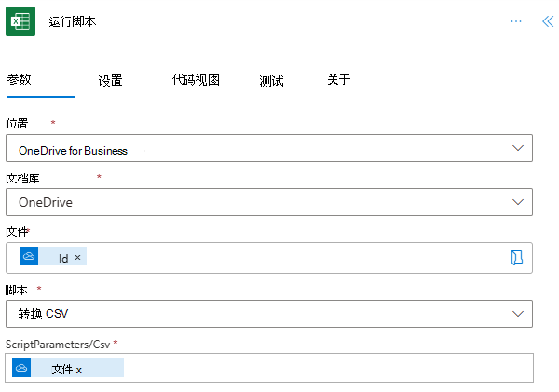The image size is (559, 392).
Task: Remove the 文件 token with its x
Action: tap(79, 371)
